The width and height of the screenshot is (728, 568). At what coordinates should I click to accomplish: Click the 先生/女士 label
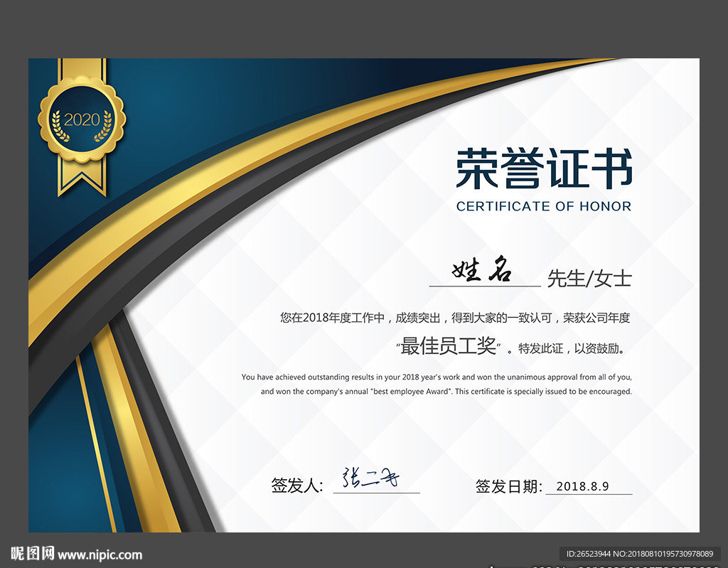point(589,279)
